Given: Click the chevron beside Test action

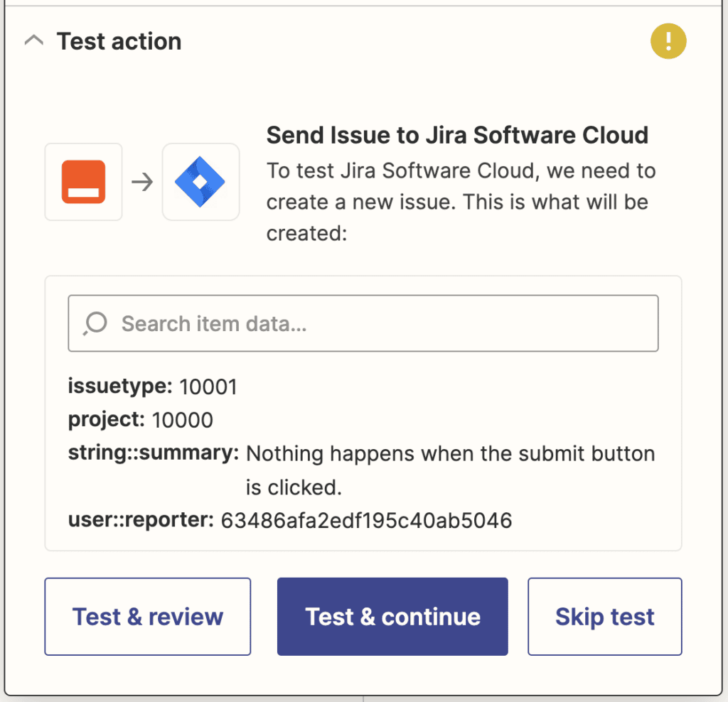Looking at the screenshot, I should click(33, 41).
